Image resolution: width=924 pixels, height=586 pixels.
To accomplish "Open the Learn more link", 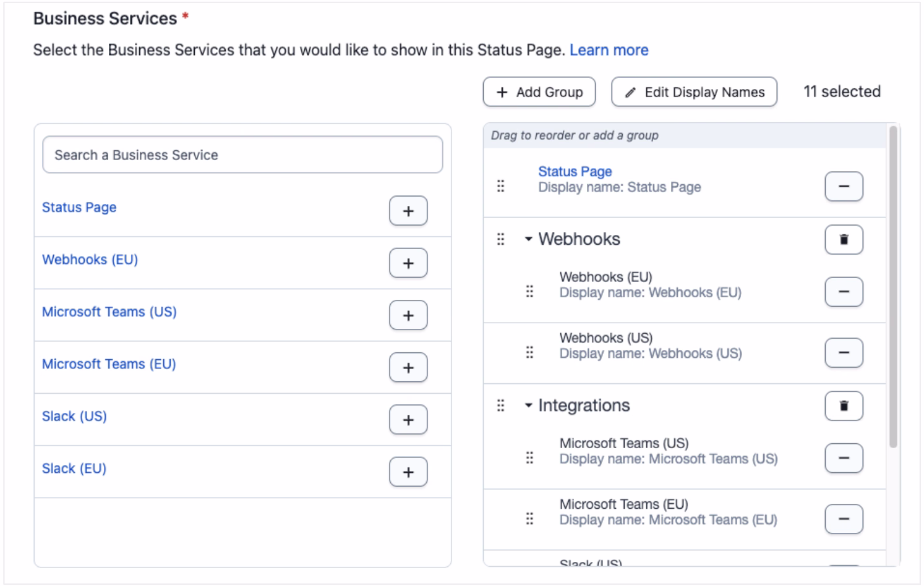I will click(x=609, y=50).
